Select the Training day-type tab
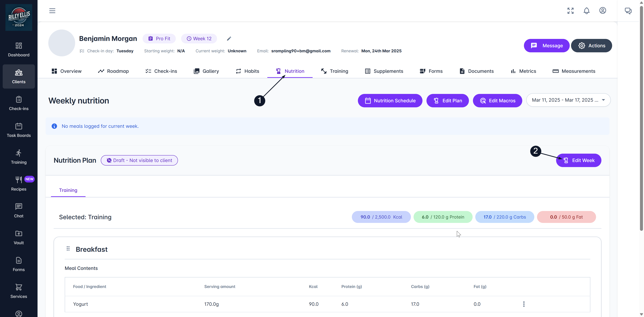 pos(68,190)
